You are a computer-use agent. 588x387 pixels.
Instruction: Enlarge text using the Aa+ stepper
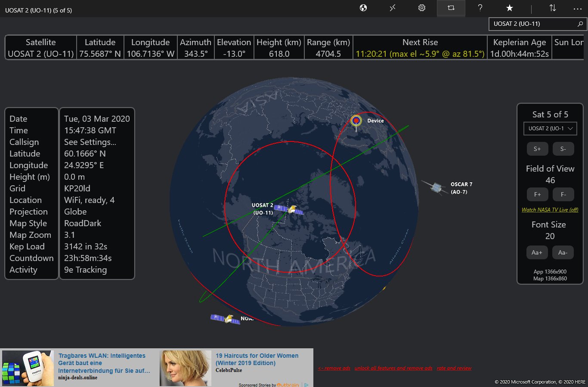pos(537,252)
